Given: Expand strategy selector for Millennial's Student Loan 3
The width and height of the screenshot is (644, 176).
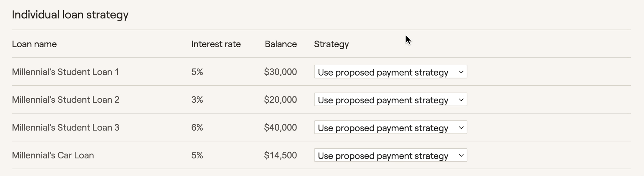Looking at the screenshot, I should [x=390, y=127].
